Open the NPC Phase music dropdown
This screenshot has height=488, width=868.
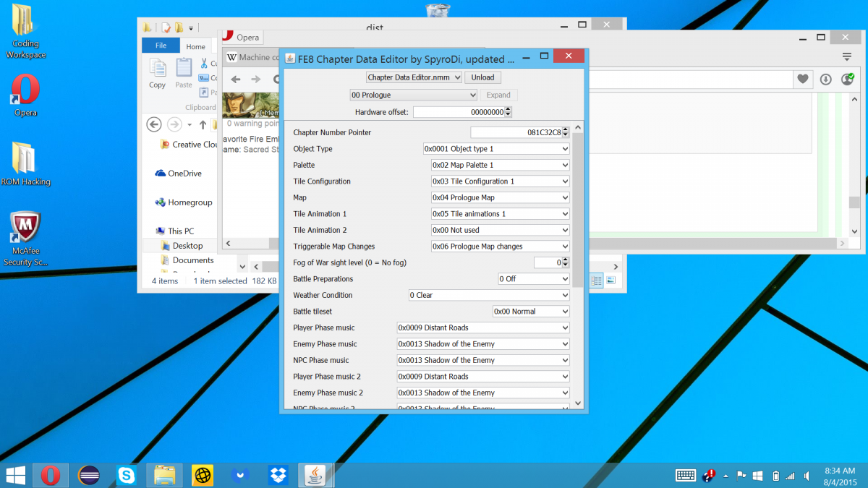pos(483,360)
